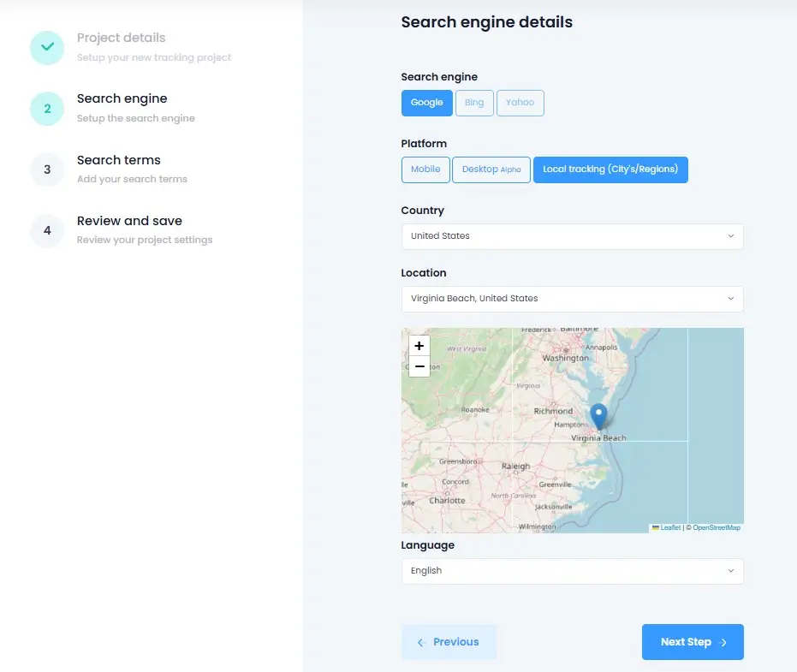Click the "Greenville" map label

pos(555,485)
